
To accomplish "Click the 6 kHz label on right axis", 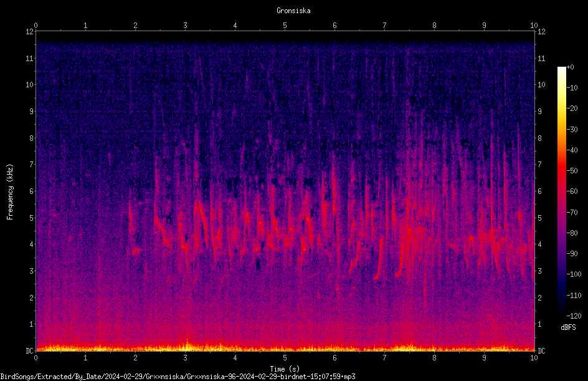I will pyautogui.click(x=539, y=191).
